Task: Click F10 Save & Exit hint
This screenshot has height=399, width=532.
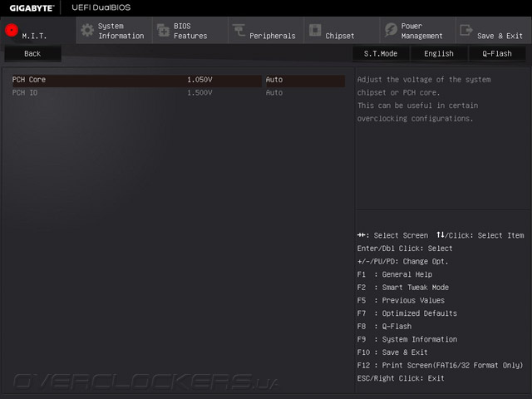Action: tap(392, 352)
